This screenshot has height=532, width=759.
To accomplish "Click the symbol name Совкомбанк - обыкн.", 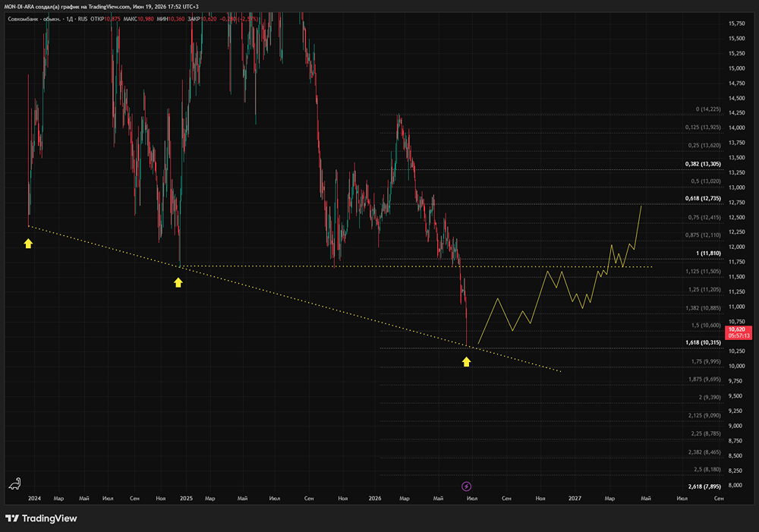I will [34, 19].
